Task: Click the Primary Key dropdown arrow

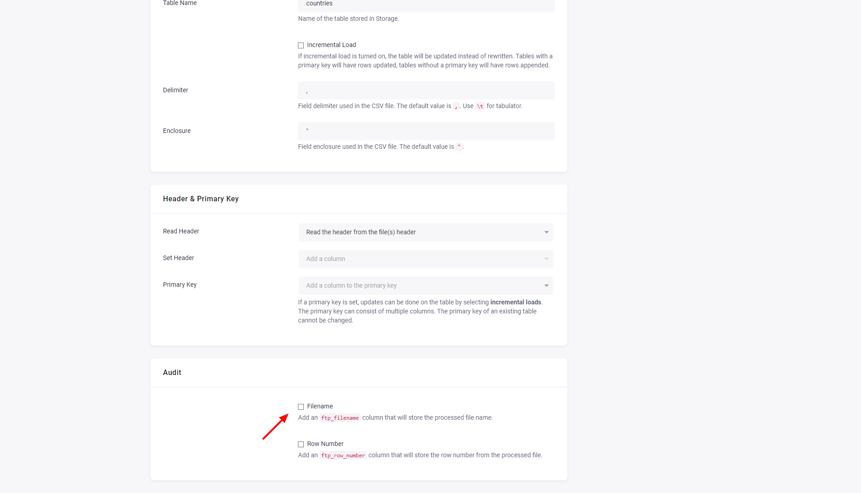Action: click(x=547, y=286)
